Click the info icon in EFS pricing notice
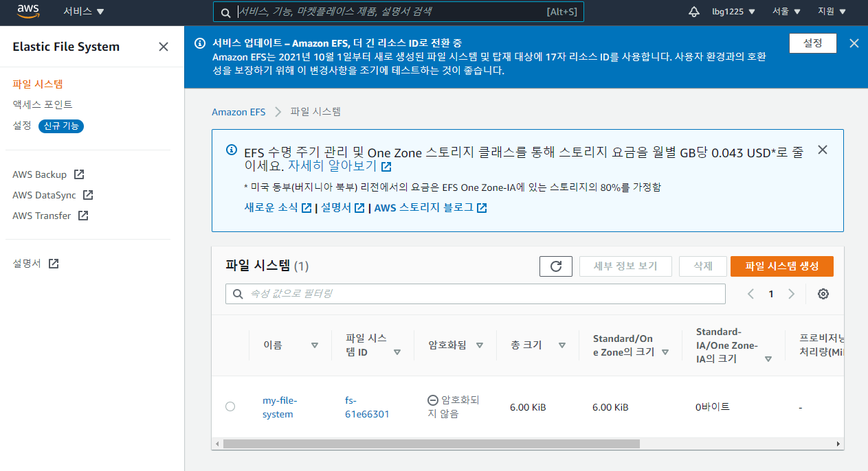The image size is (868, 471). pos(232,150)
